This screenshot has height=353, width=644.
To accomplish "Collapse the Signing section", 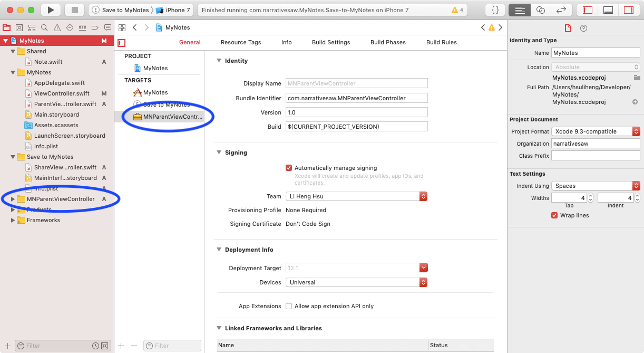I will click(219, 152).
